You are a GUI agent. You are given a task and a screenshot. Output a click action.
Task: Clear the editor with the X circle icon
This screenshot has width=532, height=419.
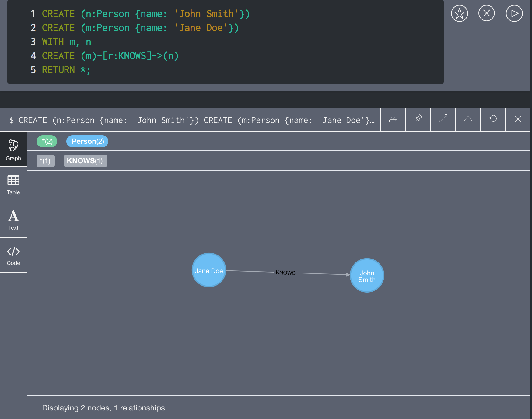point(486,13)
